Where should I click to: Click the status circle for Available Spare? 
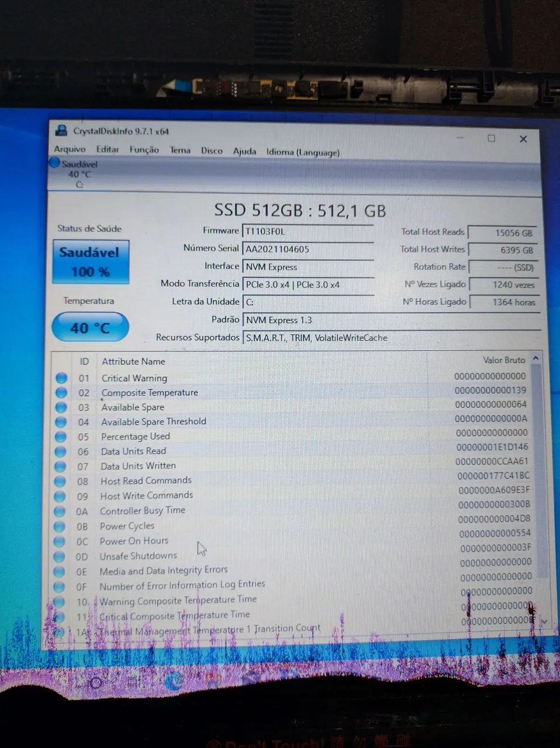click(61, 407)
